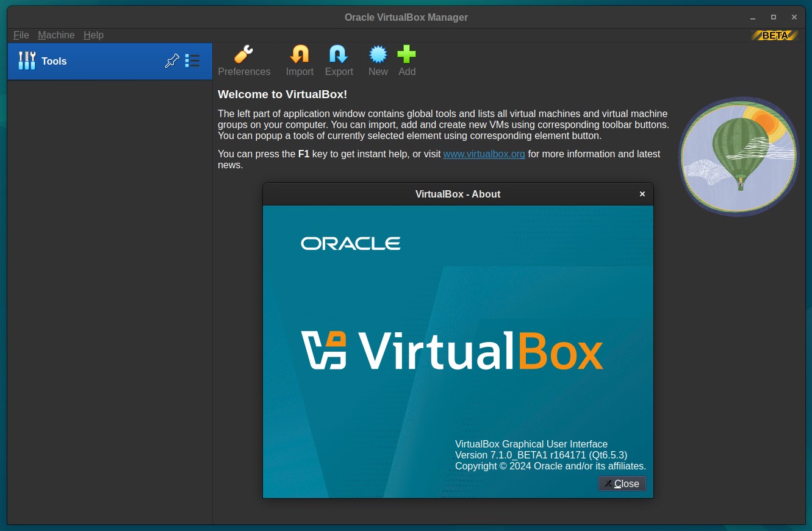Click the pin icon next to Tools

[x=172, y=61]
